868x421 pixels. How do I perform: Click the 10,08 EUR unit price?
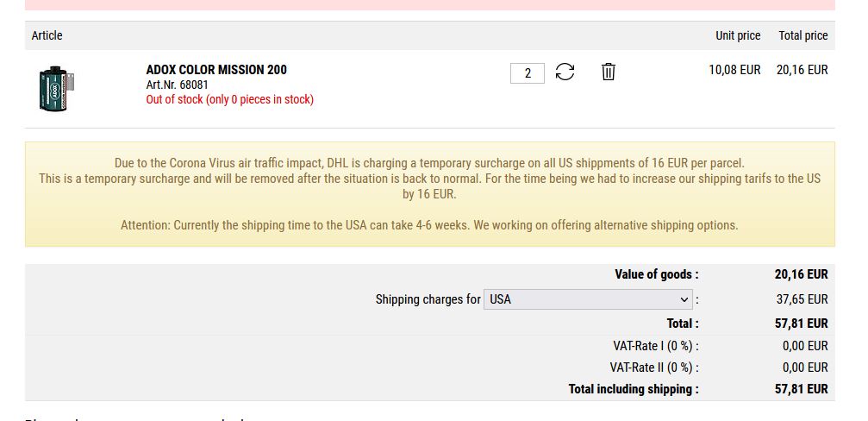(734, 71)
